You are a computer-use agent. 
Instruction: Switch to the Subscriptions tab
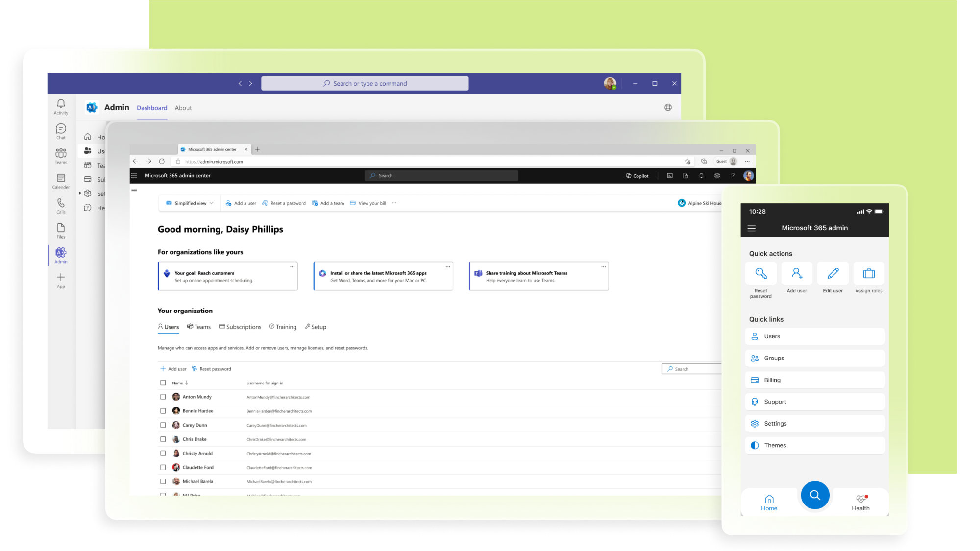[240, 327]
